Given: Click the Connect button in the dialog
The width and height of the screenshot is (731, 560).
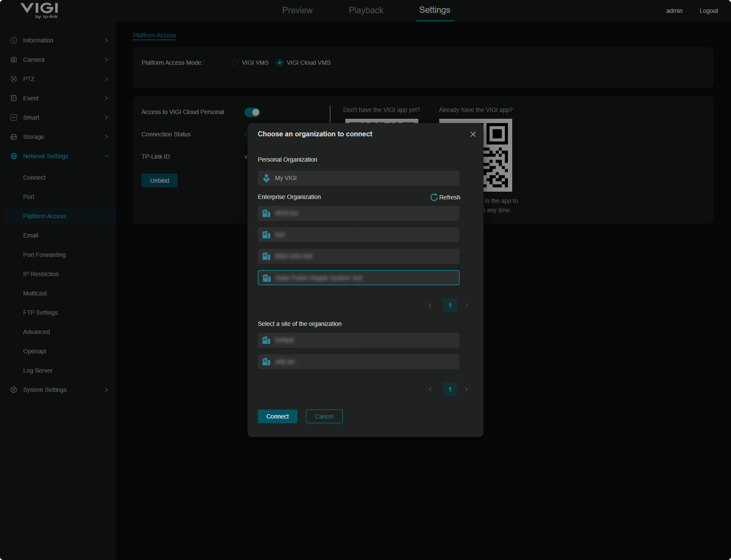Looking at the screenshot, I should click(x=278, y=416).
